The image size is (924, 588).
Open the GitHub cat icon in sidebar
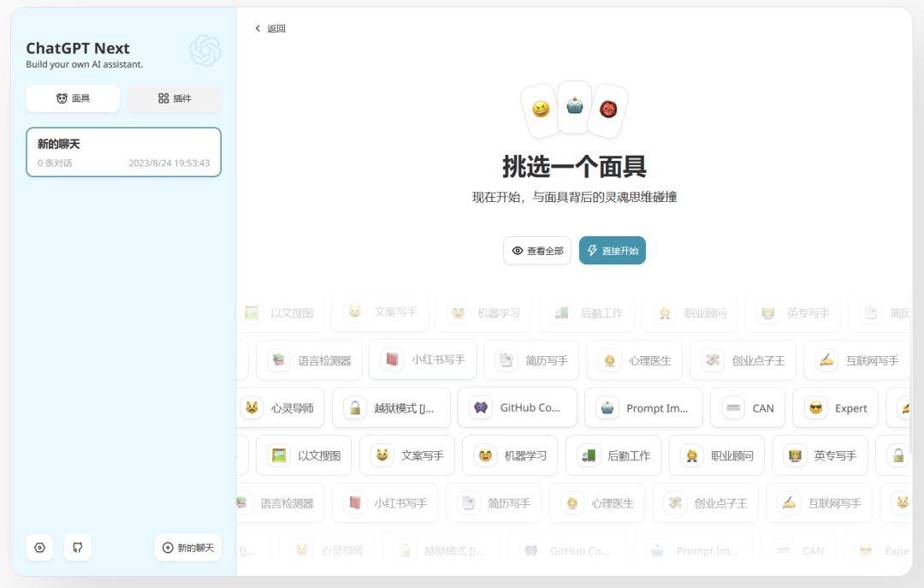pos(78,548)
